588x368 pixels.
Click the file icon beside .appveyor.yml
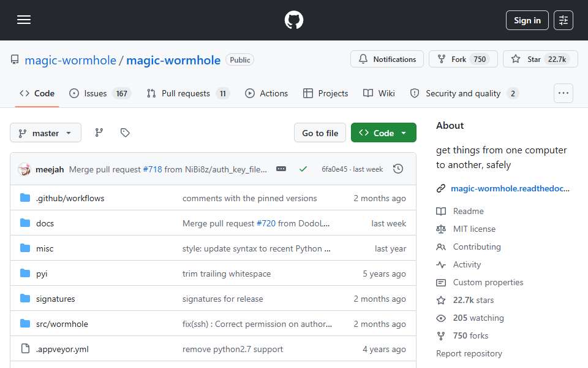(25, 349)
